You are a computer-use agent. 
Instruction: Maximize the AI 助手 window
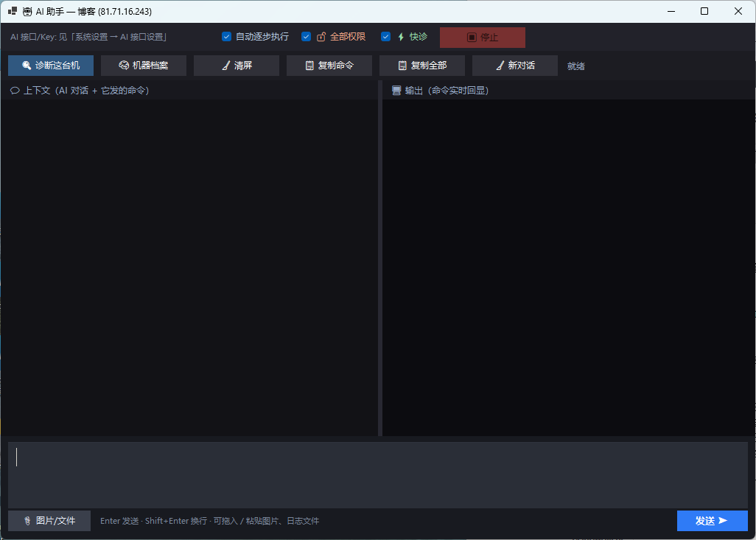[704, 11]
